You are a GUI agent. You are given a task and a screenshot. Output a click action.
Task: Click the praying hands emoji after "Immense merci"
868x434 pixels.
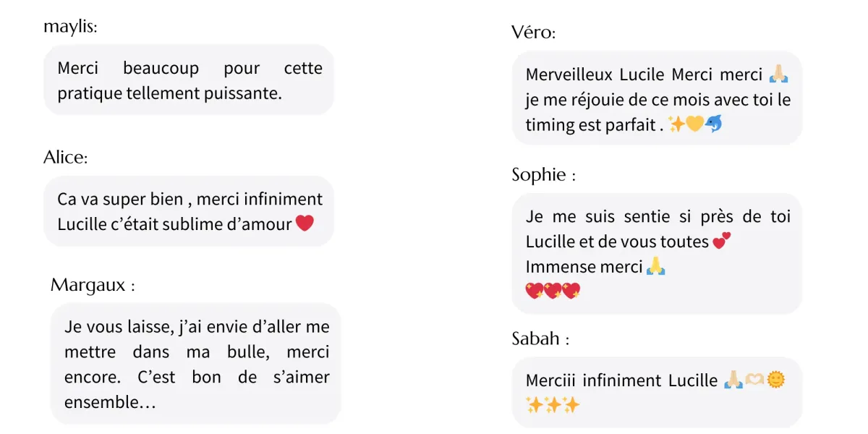(x=655, y=267)
